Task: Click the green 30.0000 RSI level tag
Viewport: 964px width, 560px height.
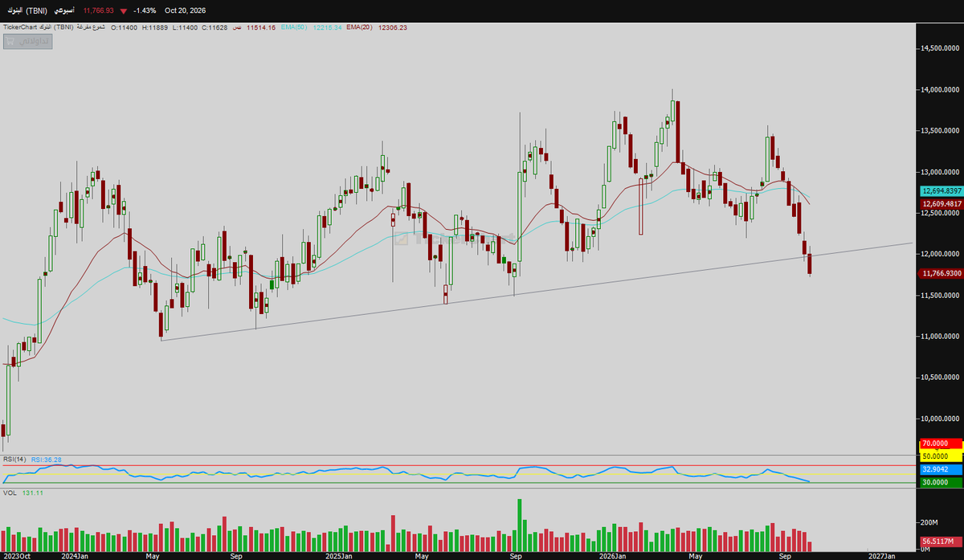Action: [x=942, y=481]
